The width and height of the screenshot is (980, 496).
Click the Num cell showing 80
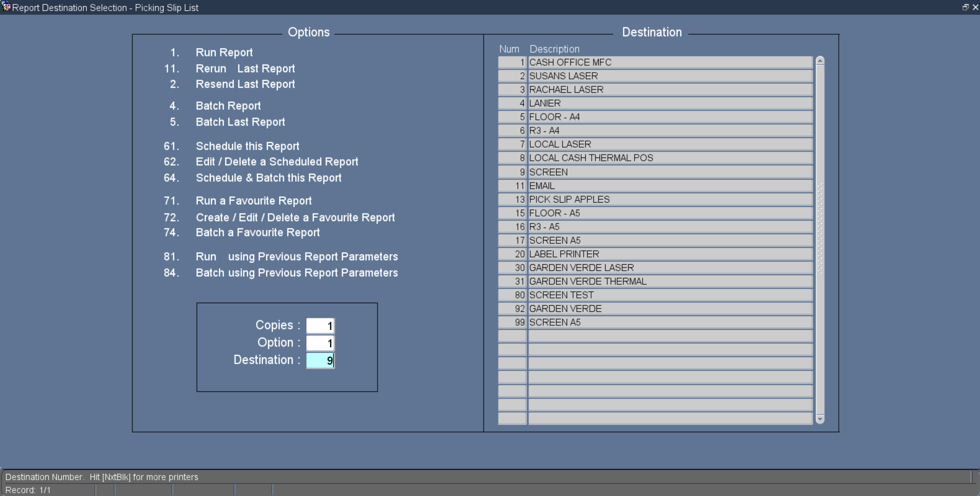[x=512, y=295]
